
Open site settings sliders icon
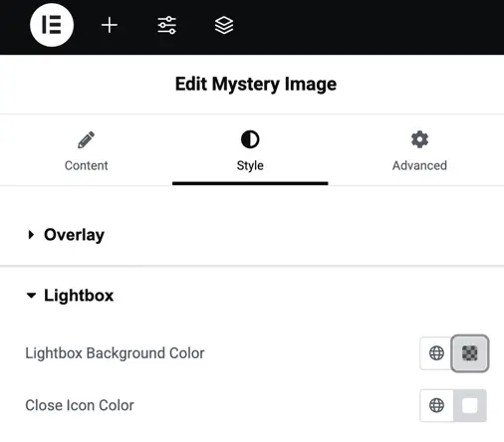[166, 25]
